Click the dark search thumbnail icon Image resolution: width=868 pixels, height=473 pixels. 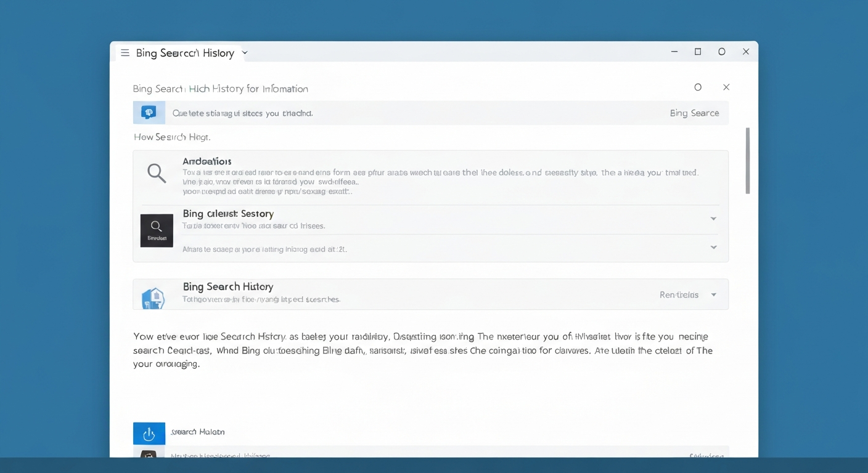[157, 230]
